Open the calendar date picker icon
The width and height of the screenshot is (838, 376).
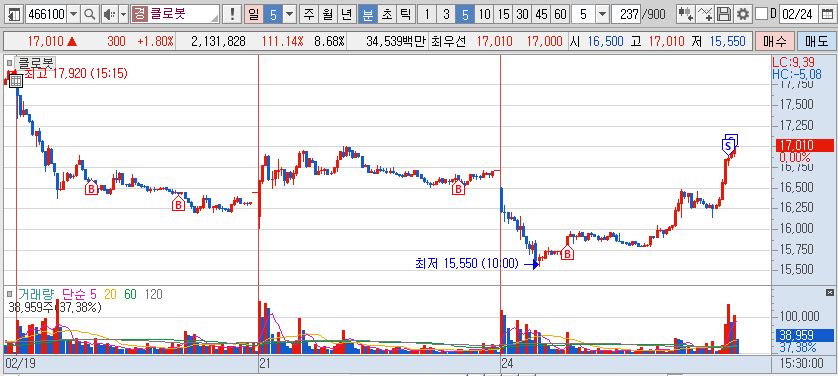pyautogui.click(x=826, y=14)
